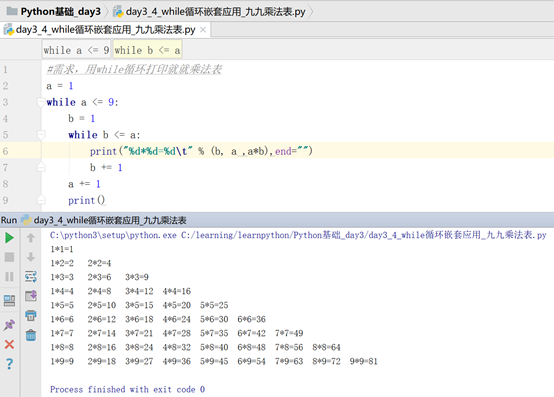Click the Stop process square icon
The image size is (554, 397).
click(10, 257)
